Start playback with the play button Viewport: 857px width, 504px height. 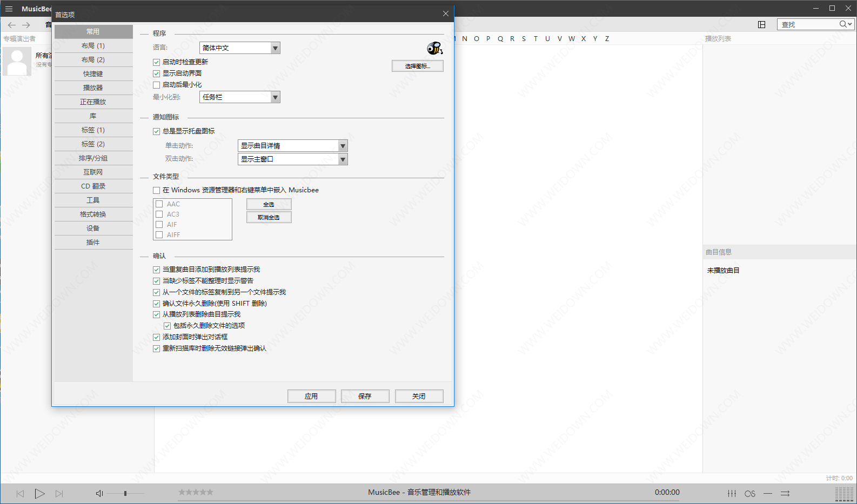tap(39, 493)
